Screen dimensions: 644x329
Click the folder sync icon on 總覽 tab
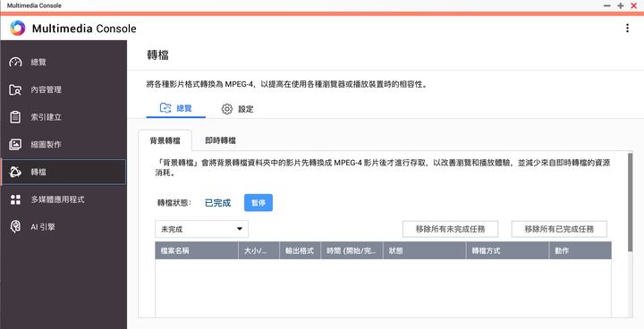165,108
